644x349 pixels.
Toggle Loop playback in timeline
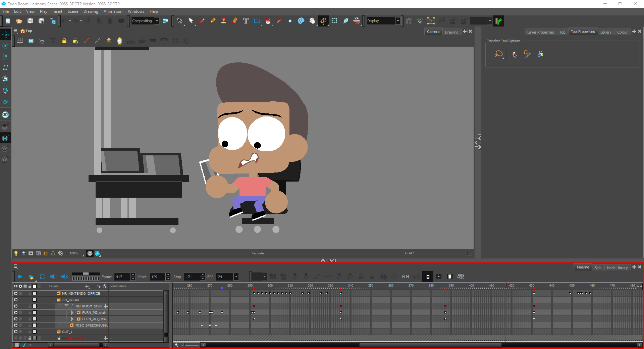42,277
